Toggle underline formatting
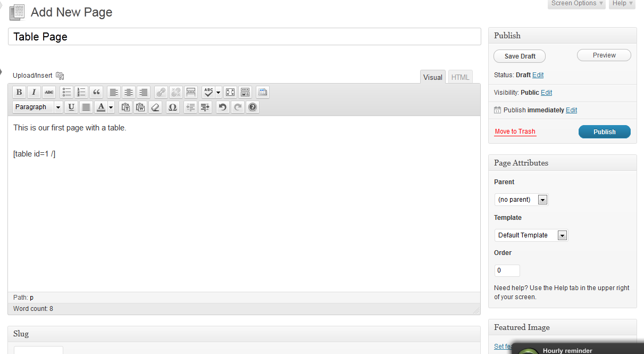This screenshot has height=354, width=644. click(x=71, y=107)
